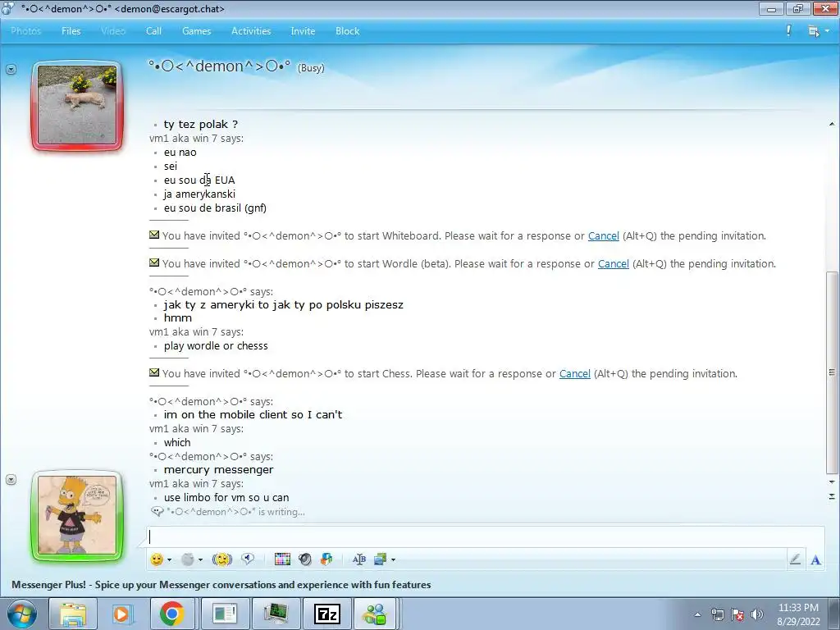Click the colorful cubes Messenger Plus icon
Viewport: 840px width, 630px height.
[326, 559]
